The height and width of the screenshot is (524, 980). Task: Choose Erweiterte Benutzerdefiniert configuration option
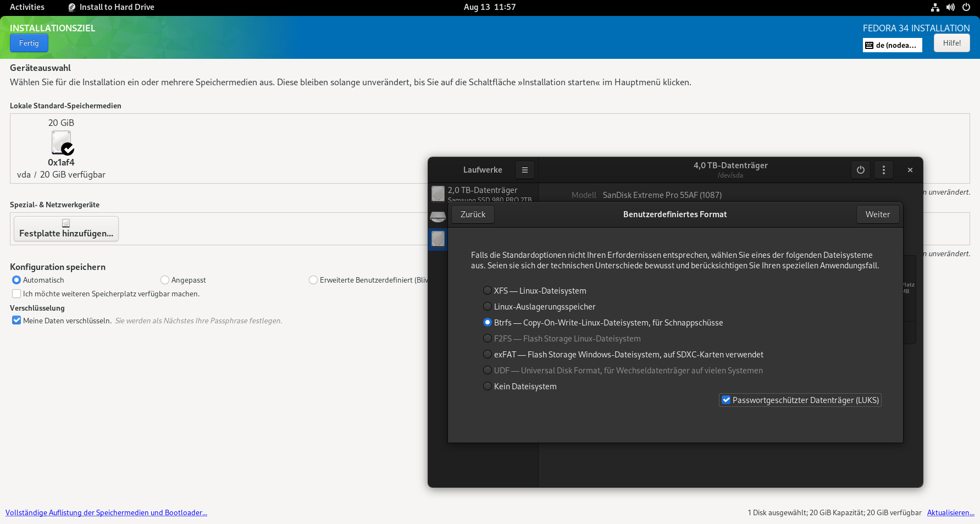point(368,280)
